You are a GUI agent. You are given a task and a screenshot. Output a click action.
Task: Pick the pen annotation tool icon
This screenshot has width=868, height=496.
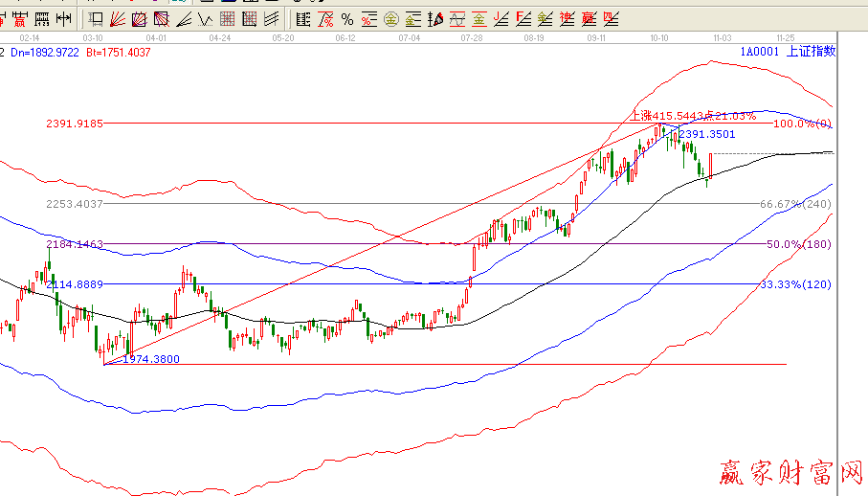pos(435,18)
